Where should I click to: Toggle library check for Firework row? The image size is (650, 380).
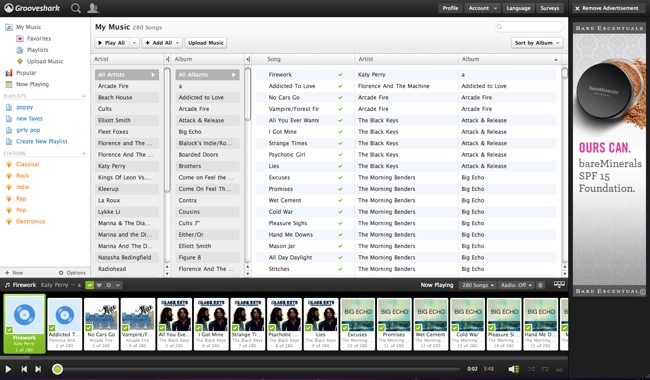tap(340, 75)
